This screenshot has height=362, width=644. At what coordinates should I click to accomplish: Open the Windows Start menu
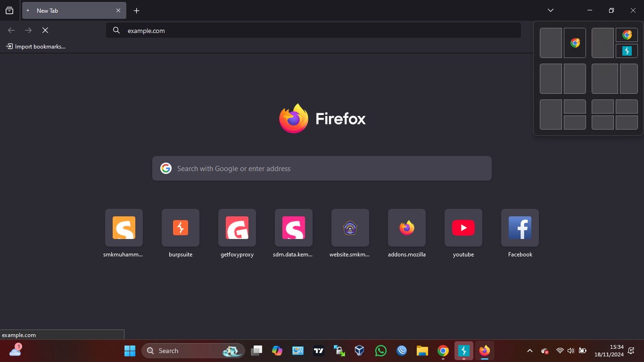130,351
